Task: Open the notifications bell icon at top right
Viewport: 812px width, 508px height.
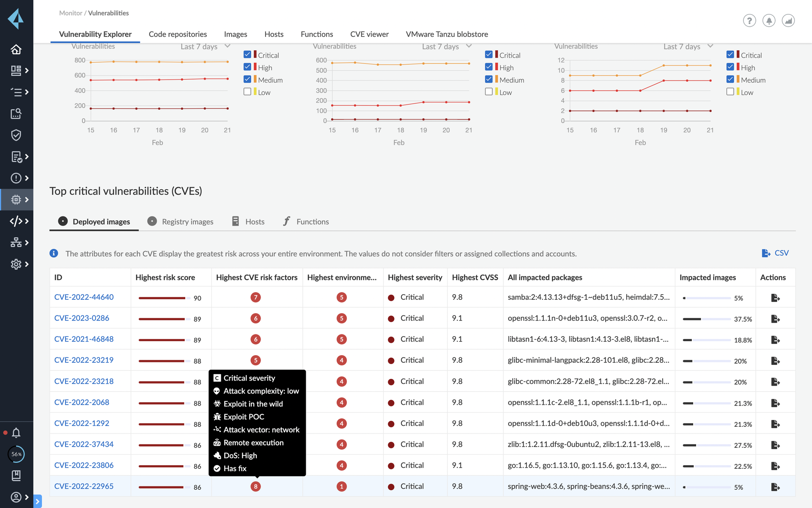Action: point(768,20)
